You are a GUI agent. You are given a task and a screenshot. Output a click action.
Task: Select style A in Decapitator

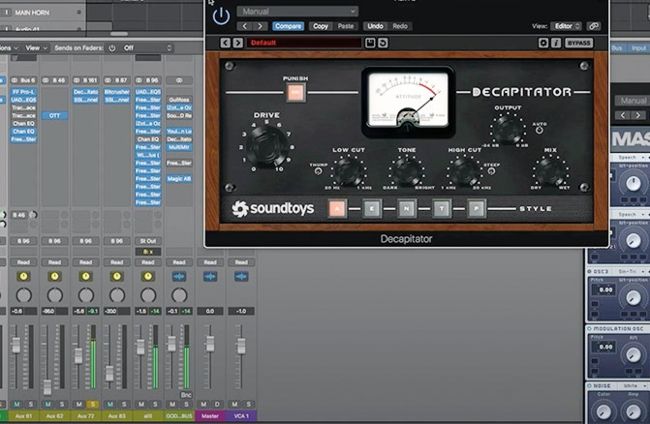point(337,208)
